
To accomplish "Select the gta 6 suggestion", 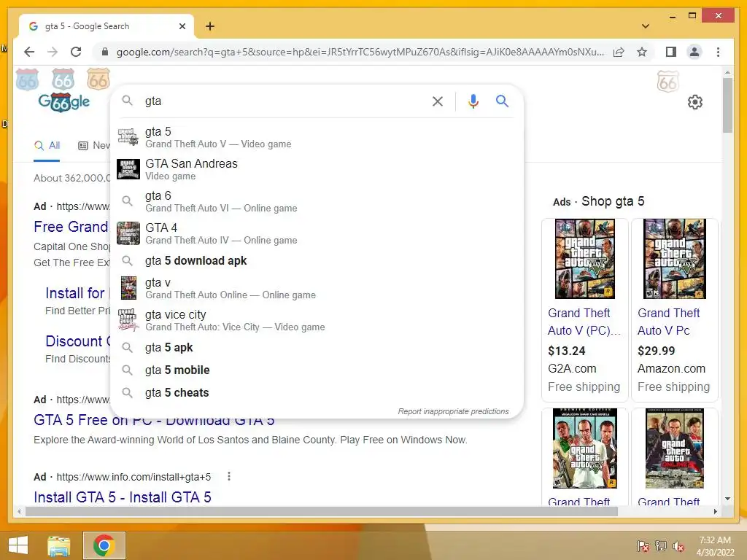I will click(x=317, y=201).
